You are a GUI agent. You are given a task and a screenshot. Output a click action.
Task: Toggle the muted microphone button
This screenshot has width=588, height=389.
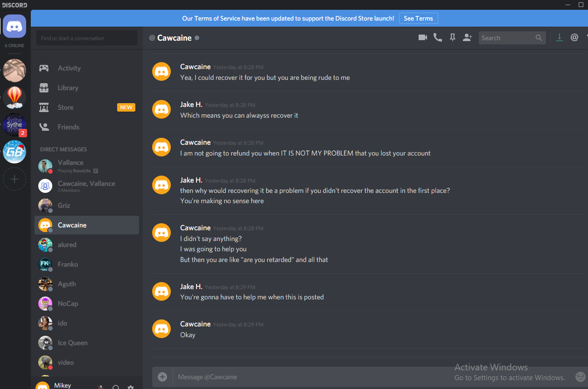(100, 387)
